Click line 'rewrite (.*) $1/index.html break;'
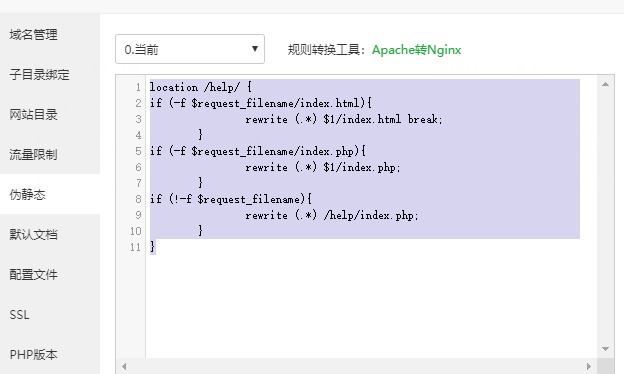This screenshot has width=624, height=374. point(344,119)
